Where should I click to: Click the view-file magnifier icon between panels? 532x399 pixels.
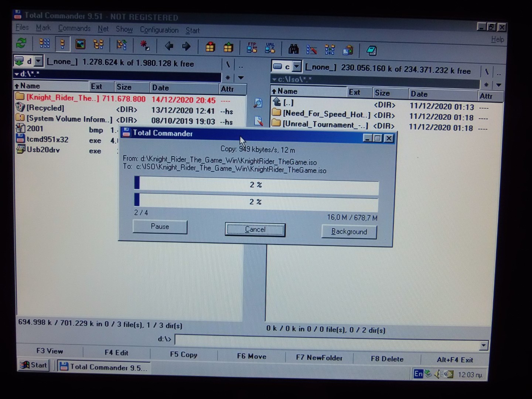[258, 103]
